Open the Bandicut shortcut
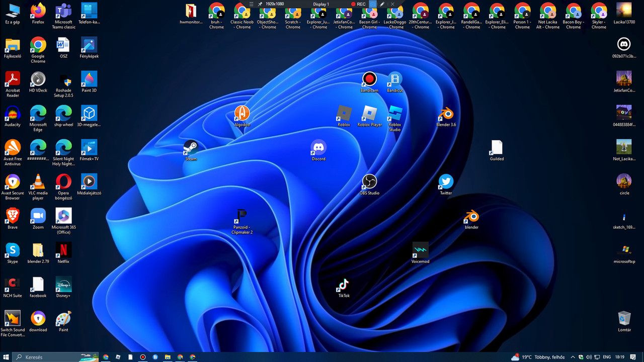The width and height of the screenshot is (644, 362). (395, 82)
